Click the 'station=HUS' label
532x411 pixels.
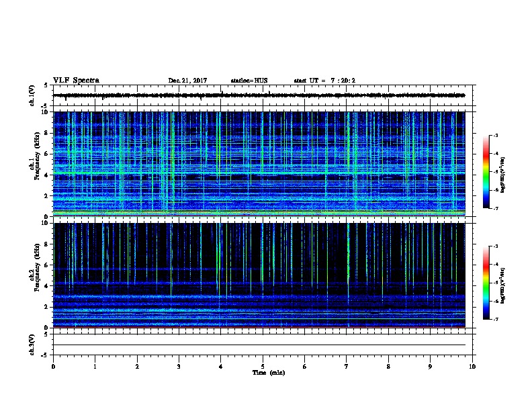(x=249, y=81)
